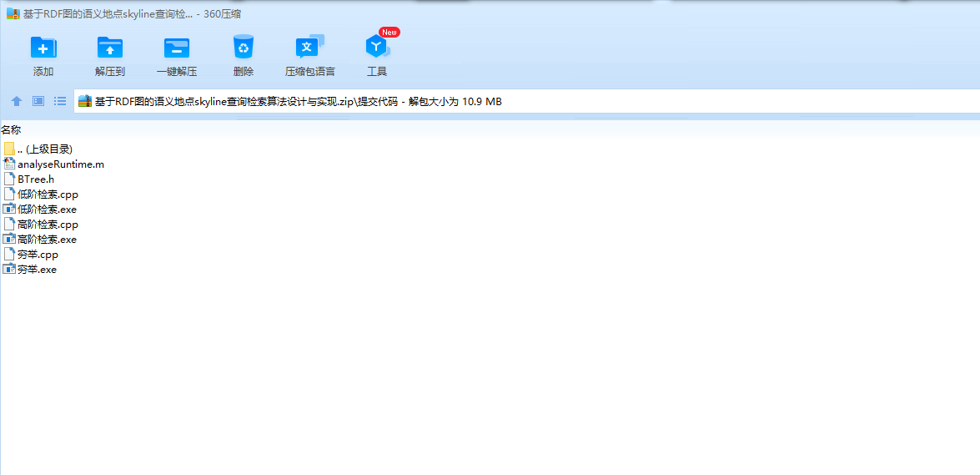Screen dimensions: 980x475
Task: Click the 添加 (Add) toolbar icon
Action: tap(43, 48)
